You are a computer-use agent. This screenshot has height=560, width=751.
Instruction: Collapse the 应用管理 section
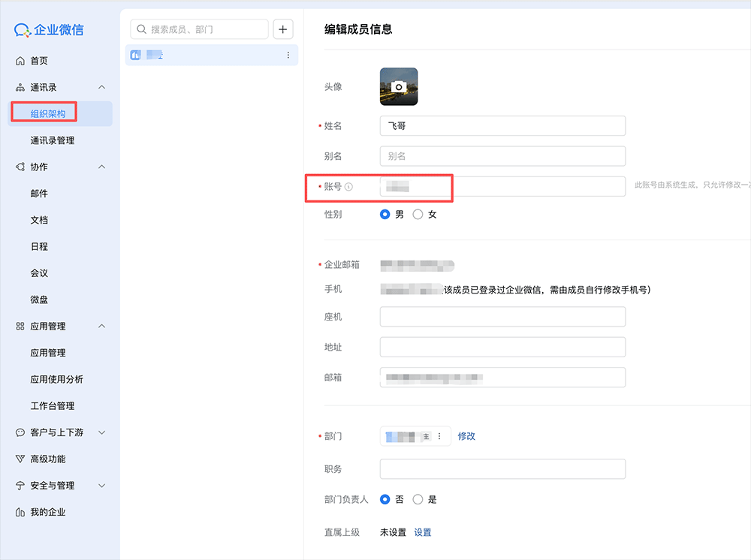pos(102,326)
